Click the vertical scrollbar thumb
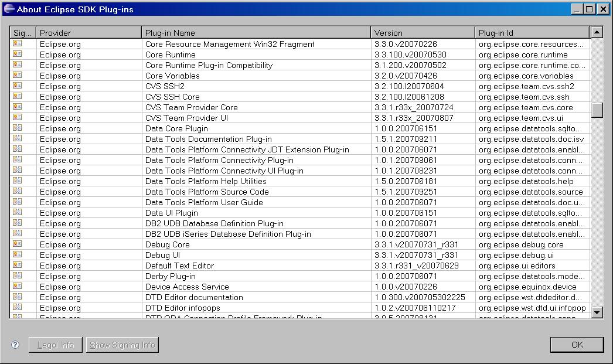Image resolution: width=613 pixels, height=364 pixels. pyautogui.click(x=597, y=110)
